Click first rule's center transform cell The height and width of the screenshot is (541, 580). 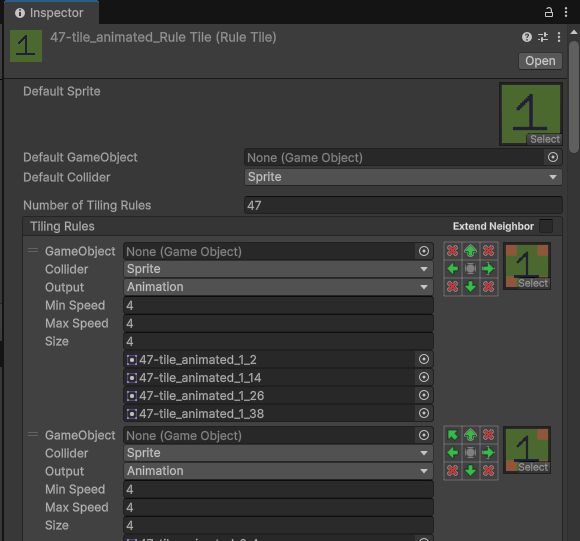click(471, 269)
